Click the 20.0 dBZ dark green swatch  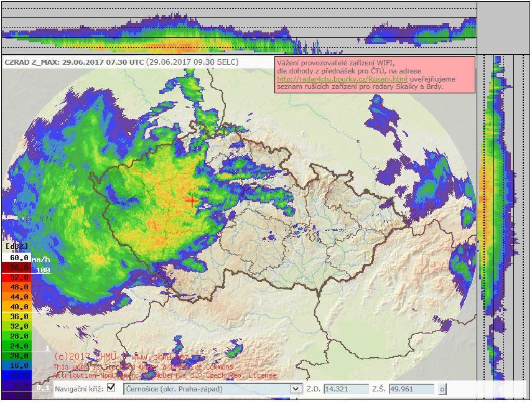[x=16, y=356]
